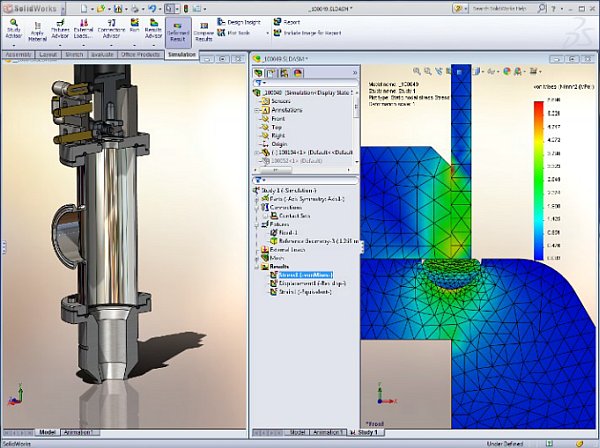This screenshot has width=600, height=448.
Task: Click the Compare Results icon
Action: tap(203, 30)
